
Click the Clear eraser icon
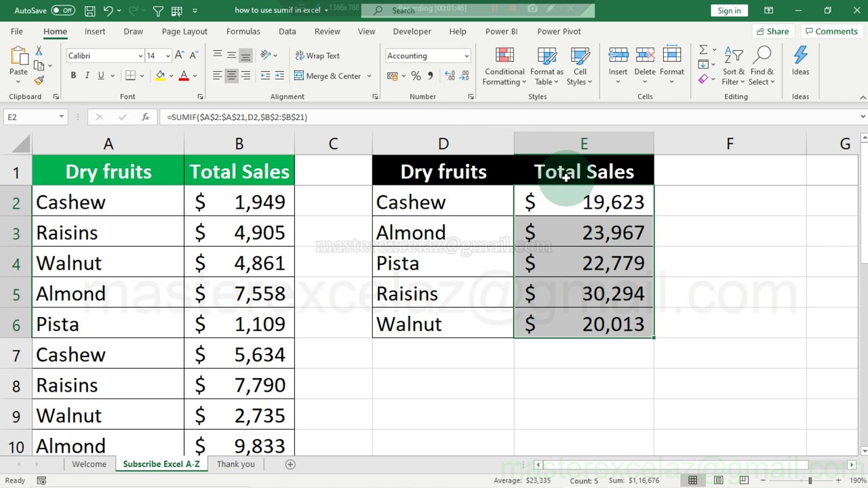click(703, 80)
